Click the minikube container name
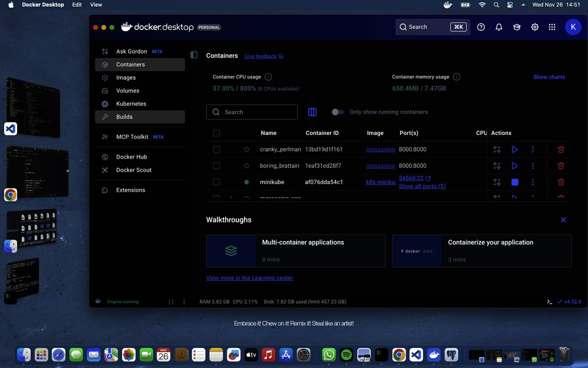Viewport: 588px width, 368px height. coord(272,182)
